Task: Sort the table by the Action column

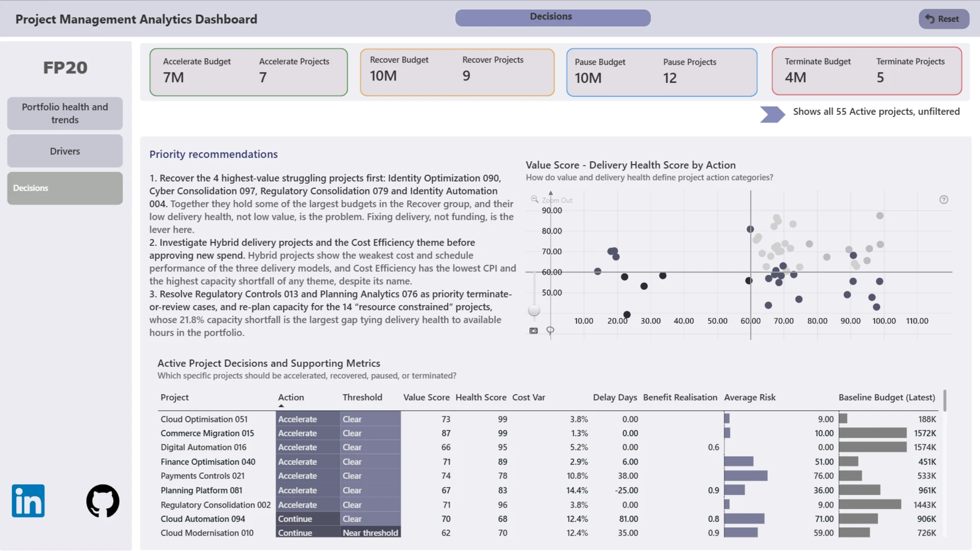Action: [x=291, y=397]
